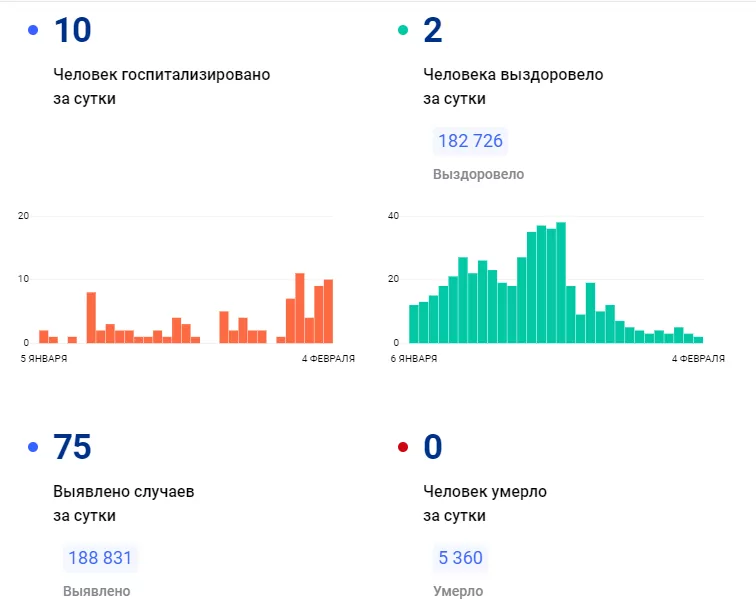This screenshot has height=612, width=756.
Task: Click the last green bar for 4 February
Action: pyautogui.click(x=698, y=340)
